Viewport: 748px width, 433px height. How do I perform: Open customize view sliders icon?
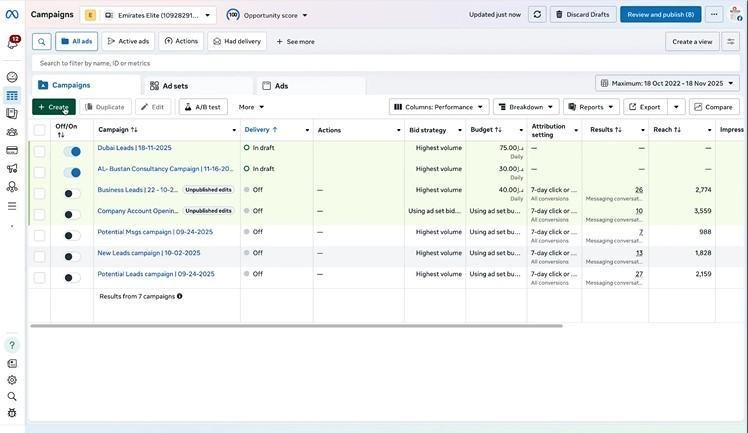(x=731, y=42)
